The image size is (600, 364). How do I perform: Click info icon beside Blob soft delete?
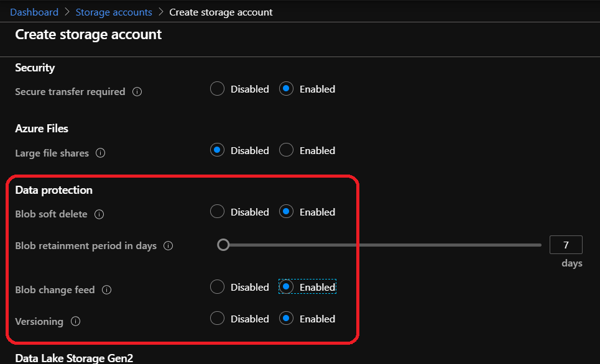coord(99,214)
